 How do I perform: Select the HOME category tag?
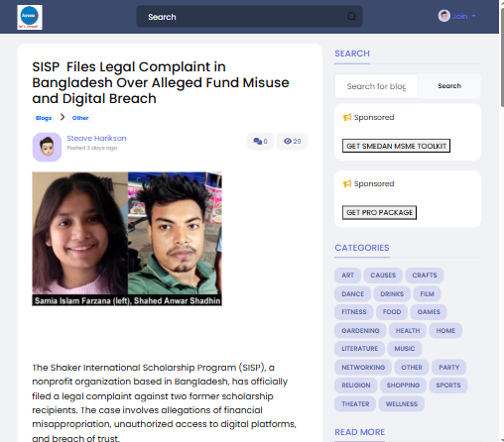(445, 331)
